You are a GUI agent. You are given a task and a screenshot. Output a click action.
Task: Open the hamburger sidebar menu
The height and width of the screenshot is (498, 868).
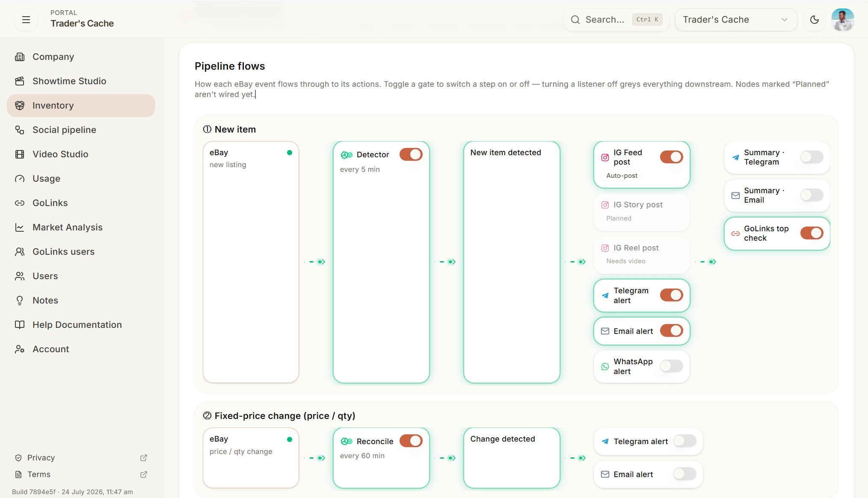26,20
